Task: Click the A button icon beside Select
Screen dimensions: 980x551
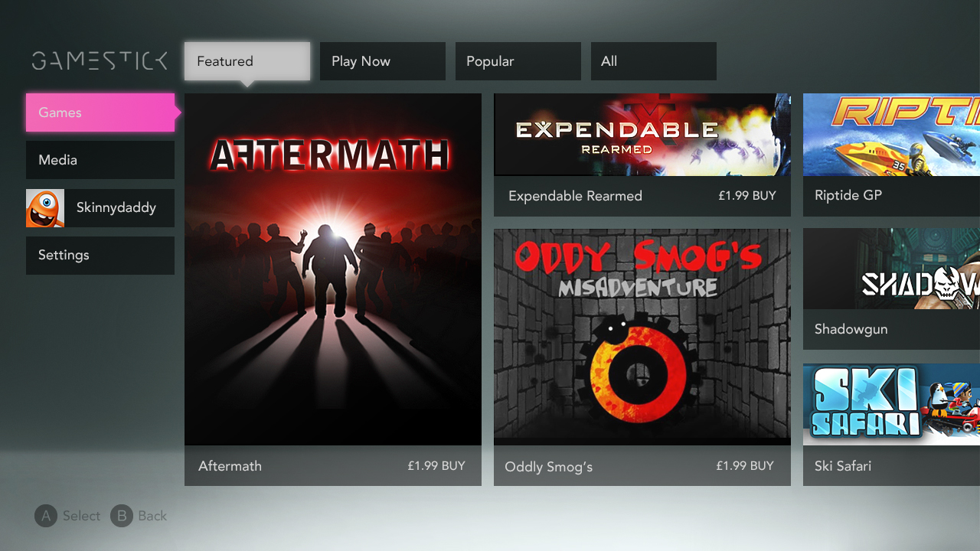Action: (46, 516)
